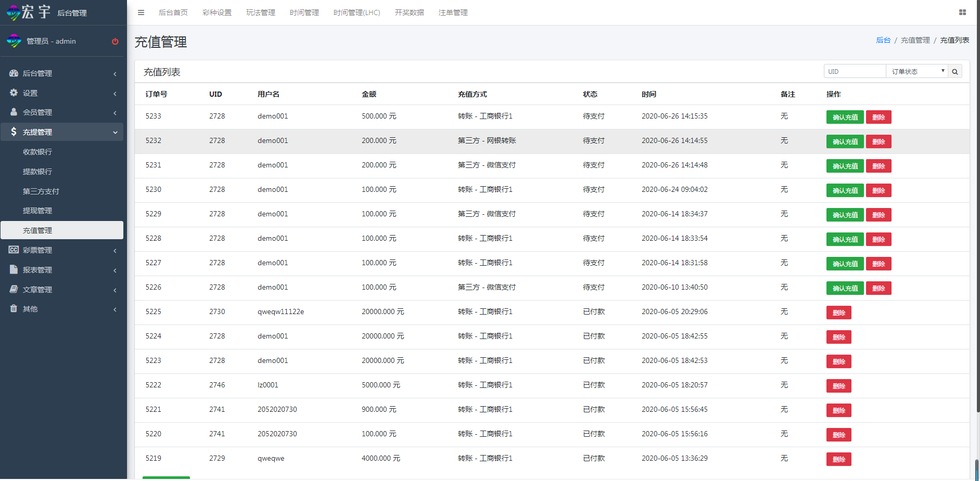Viewport: 980px width, 481px height.
Task: Click timestamp 2020-06-24 09:04:02
Action: click(674, 189)
